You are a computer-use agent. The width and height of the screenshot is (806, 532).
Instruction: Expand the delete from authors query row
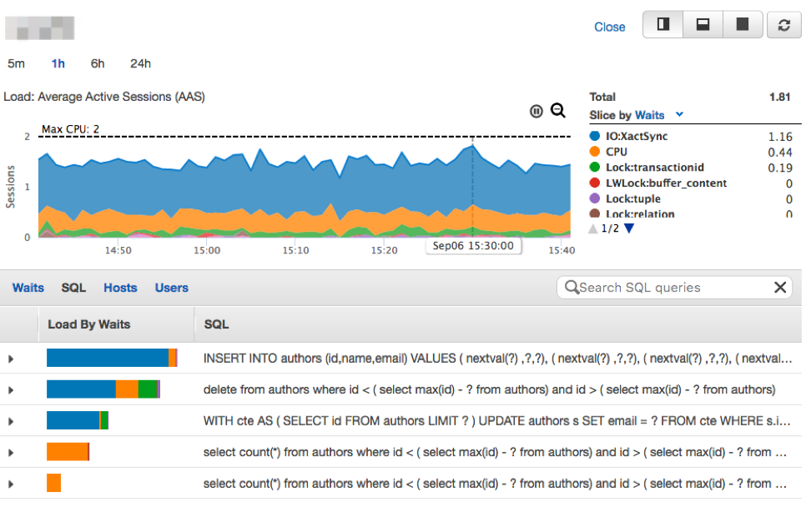click(9, 389)
